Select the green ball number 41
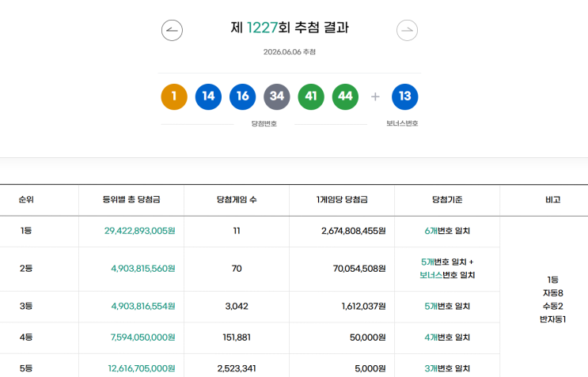This screenshot has height=377, width=588. [311, 96]
